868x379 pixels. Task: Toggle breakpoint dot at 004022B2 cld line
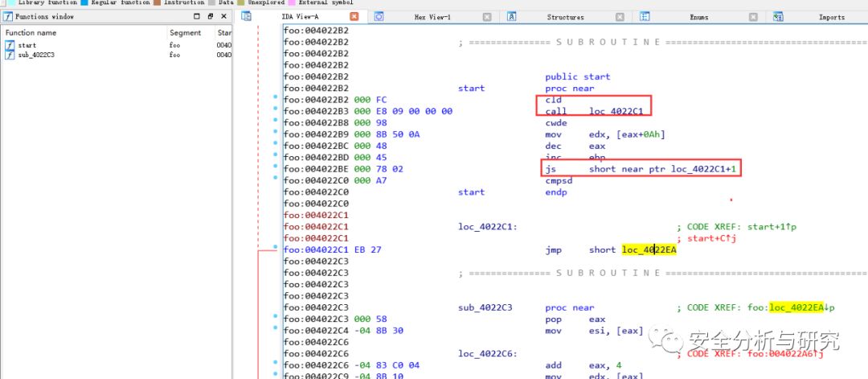pyautogui.click(x=276, y=97)
